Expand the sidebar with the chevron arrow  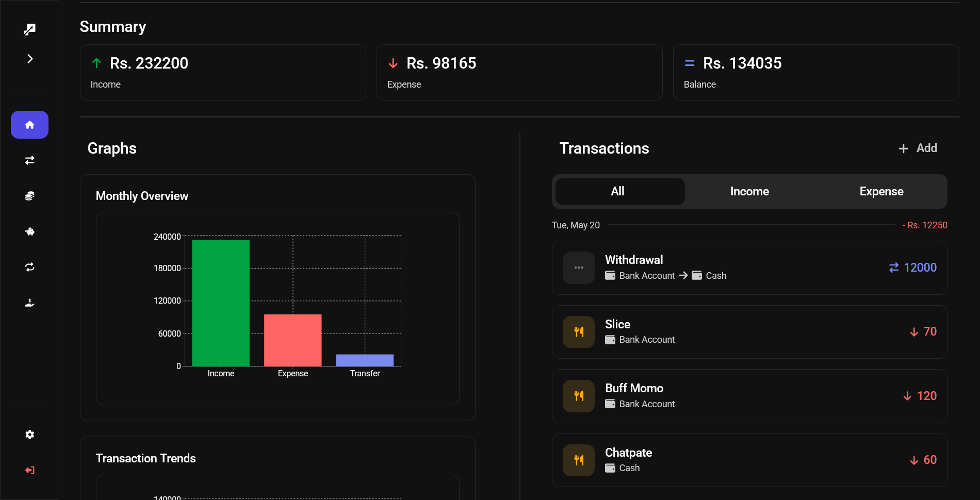(29, 59)
